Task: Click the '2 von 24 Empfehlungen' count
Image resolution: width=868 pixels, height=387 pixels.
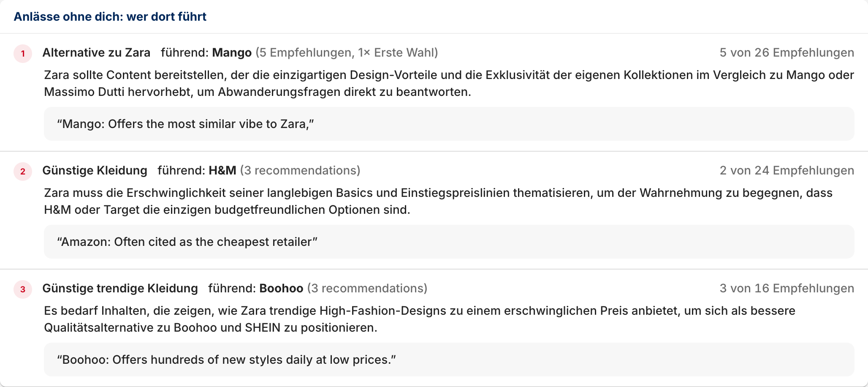Action: (787, 170)
